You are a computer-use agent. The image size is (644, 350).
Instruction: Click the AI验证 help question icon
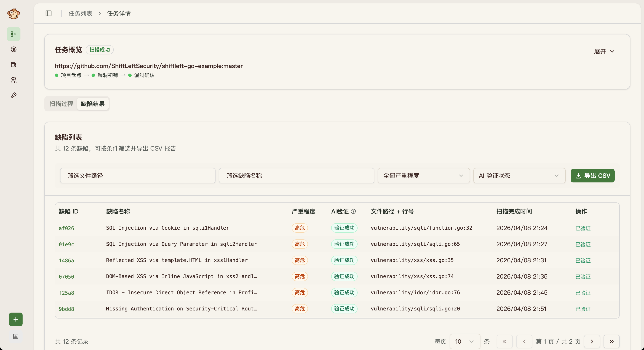(x=353, y=211)
